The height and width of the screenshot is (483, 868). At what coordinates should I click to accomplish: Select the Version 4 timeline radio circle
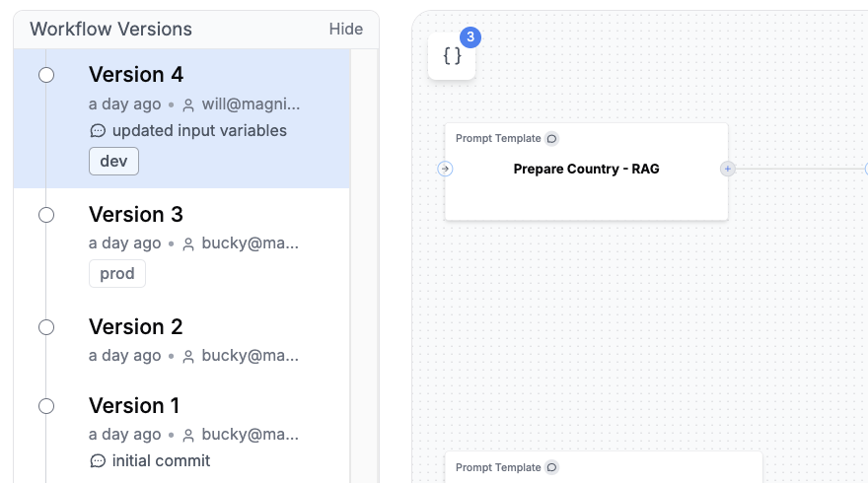tap(46, 75)
